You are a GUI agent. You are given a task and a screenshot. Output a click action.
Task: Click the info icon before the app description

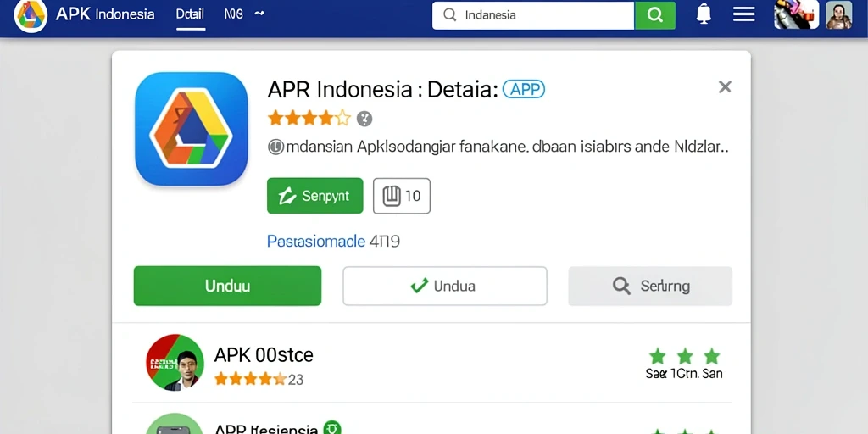point(275,147)
